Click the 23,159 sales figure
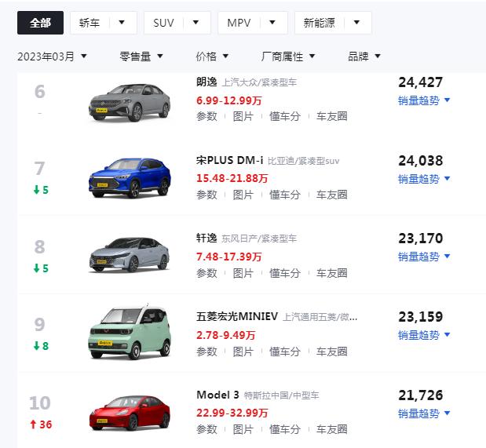 click(421, 317)
